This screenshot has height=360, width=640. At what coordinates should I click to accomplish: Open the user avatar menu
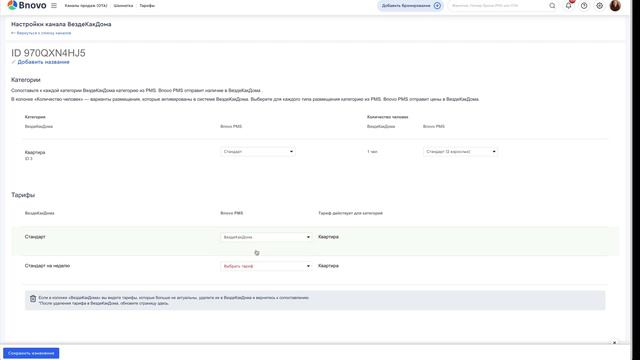[x=615, y=5]
